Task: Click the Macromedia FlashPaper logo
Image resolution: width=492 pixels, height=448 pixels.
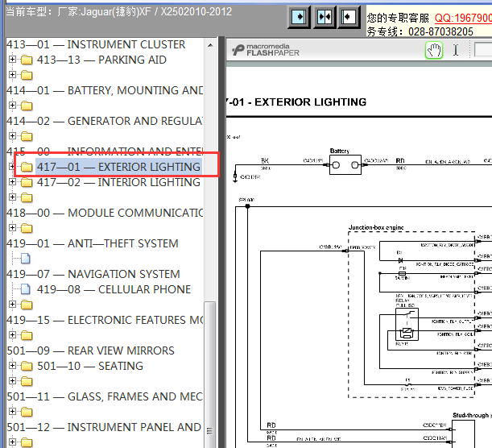Action: [x=266, y=50]
